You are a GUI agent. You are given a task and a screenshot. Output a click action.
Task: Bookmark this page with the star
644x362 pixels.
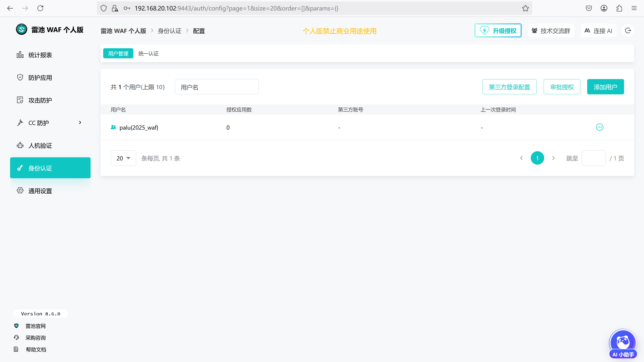click(x=525, y=8)
